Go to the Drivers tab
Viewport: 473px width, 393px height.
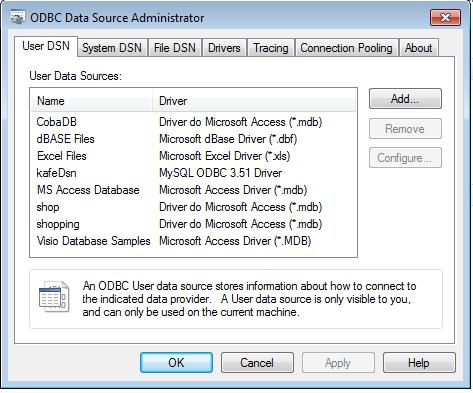pyautogui.click(x=224, y=48)
